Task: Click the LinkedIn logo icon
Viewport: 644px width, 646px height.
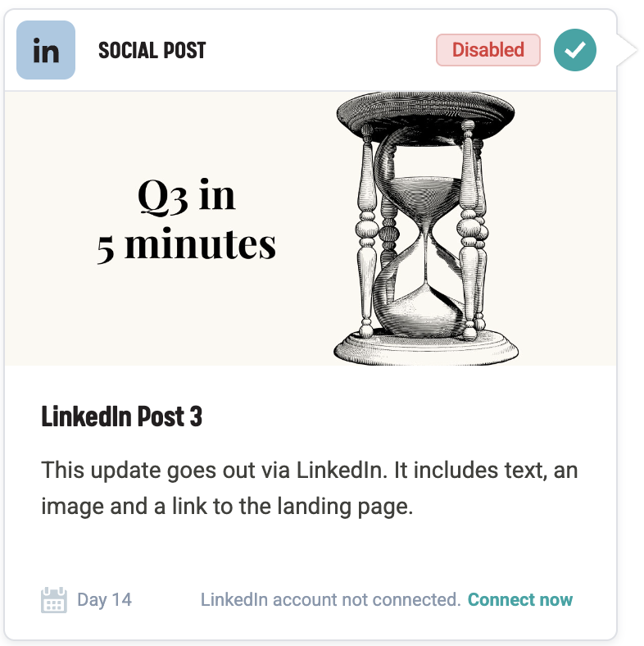Action: click(46, 50)
